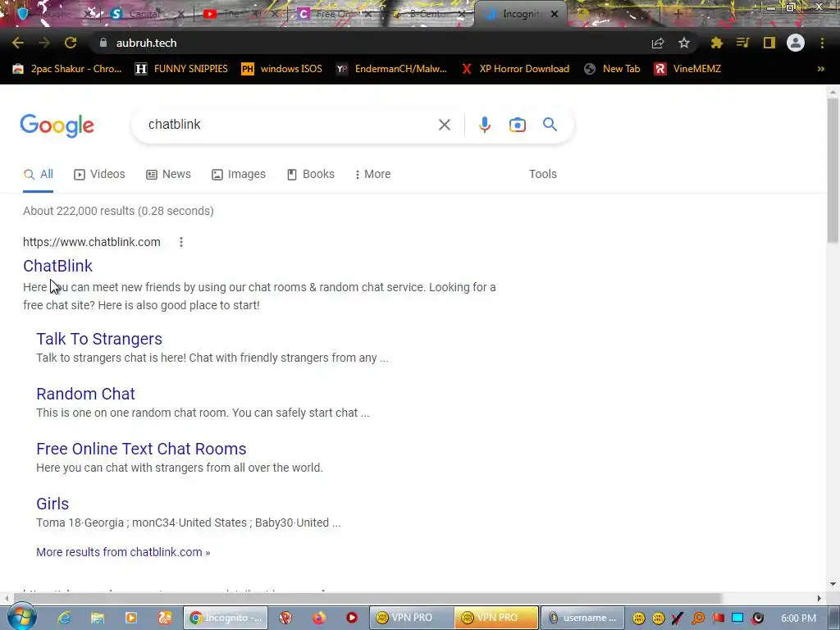Click the share page icon in address bar
The height and width of the screenshot is (630, 840).
(658, 43)
